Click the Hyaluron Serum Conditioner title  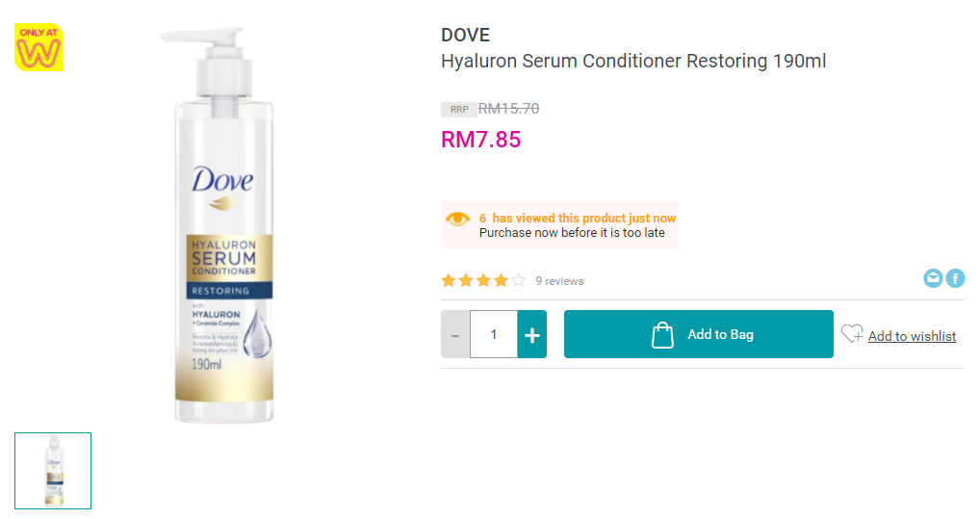pos(633,62)
